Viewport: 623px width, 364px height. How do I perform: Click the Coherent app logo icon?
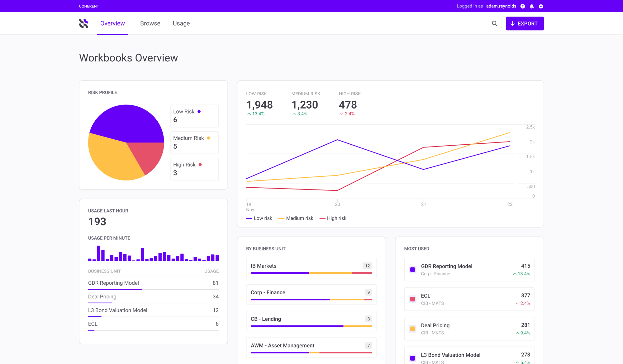[x=83, y=23]
